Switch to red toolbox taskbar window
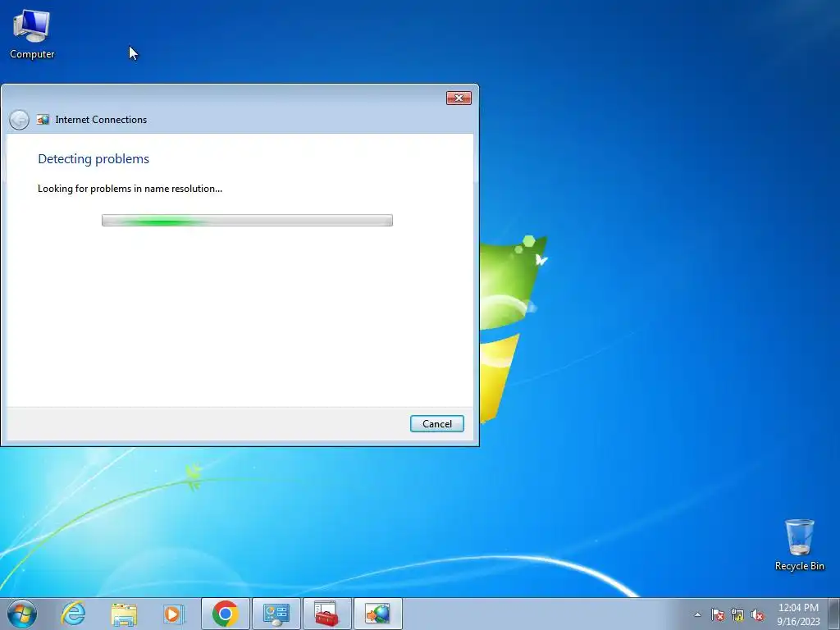The height and width of the screenshot is (630, 840). 326,614
